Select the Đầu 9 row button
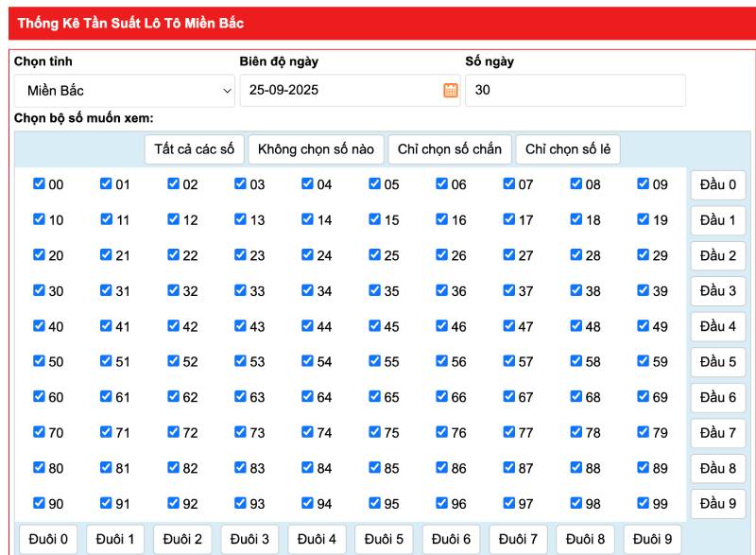756x555 pixels. [x=717, y=504]
